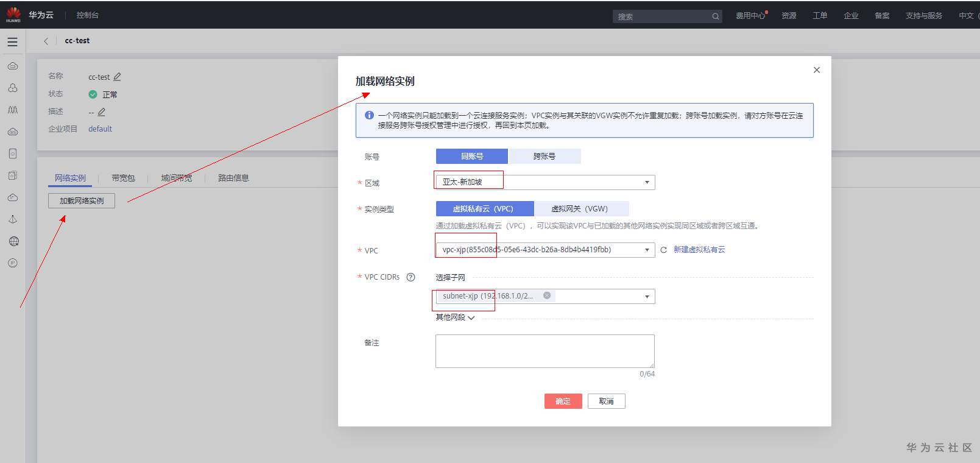This screenshot has width=980, height=463.
Task: Click the 正常 status text
Action: [110, 94]
